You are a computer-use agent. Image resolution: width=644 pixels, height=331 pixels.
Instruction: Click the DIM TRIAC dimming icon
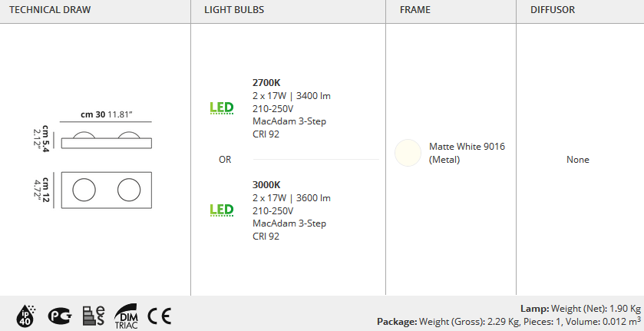pyautogui.click(x=126, y=315)
